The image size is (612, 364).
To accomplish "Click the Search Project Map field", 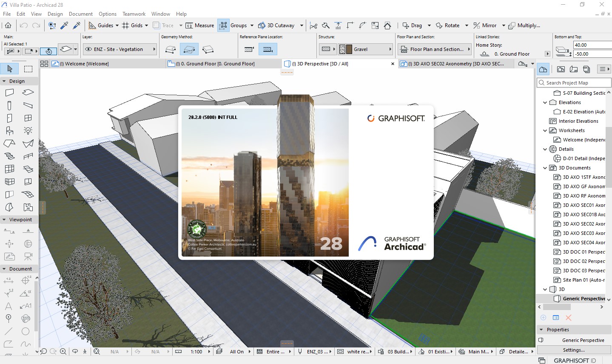I will [x=574, y=83].
